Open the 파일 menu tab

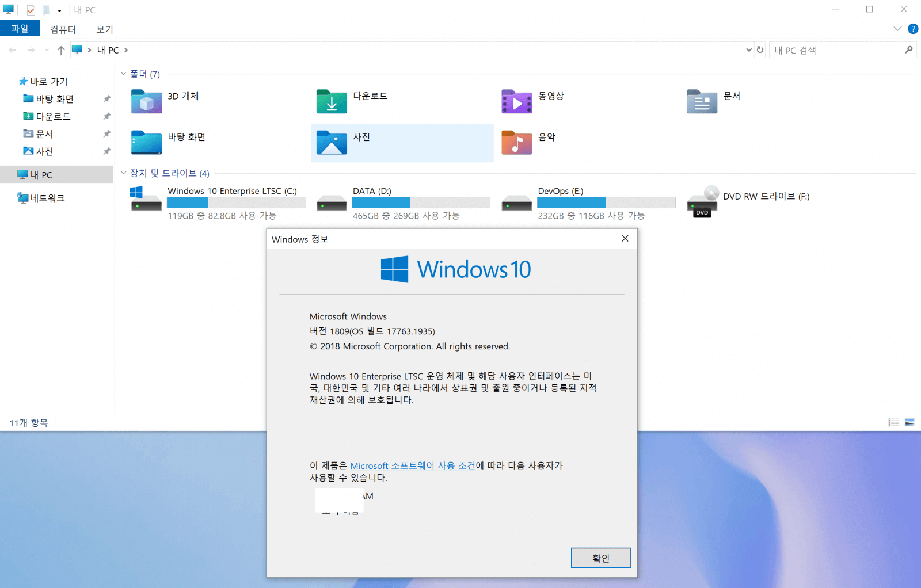coord(20,28)
